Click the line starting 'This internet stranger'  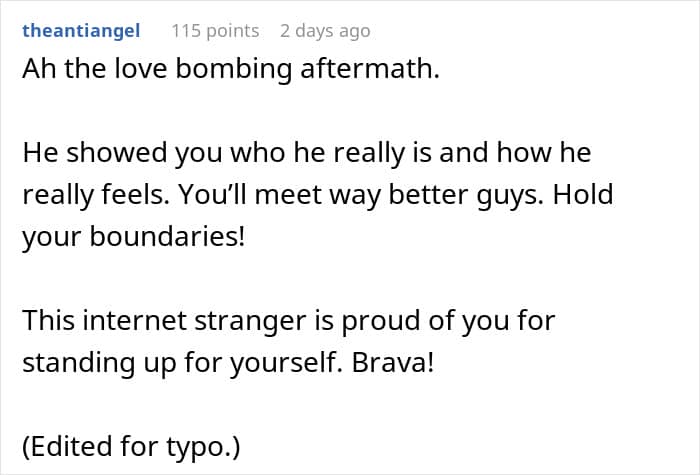pyautogui.click(x=288, y=321)
